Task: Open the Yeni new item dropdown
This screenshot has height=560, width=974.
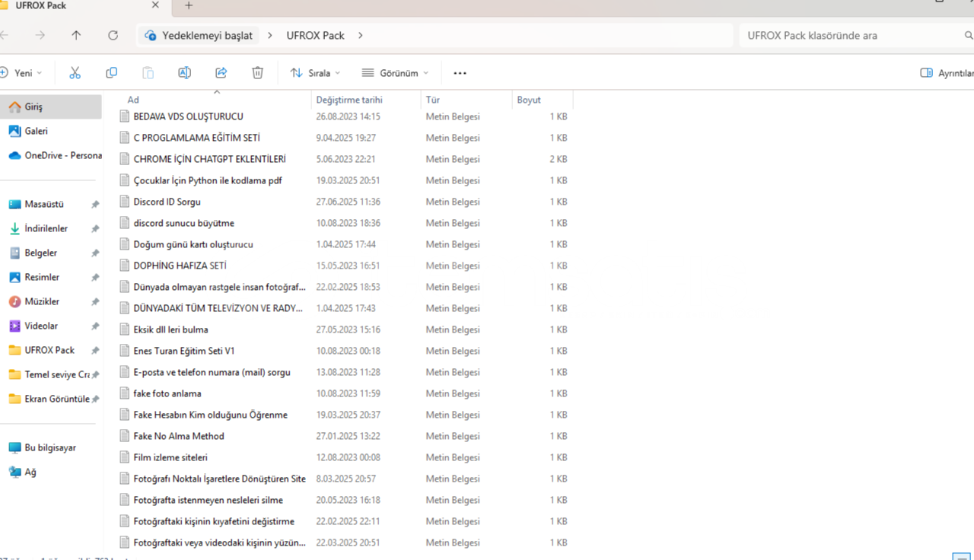Action: tap(23, 73)
